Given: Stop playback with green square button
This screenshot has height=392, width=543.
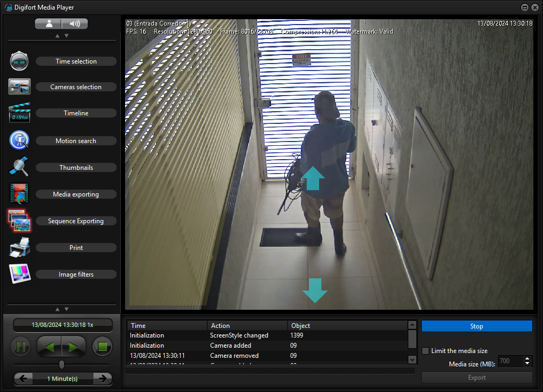Looking at the screenshot, I should coord(102,346).
